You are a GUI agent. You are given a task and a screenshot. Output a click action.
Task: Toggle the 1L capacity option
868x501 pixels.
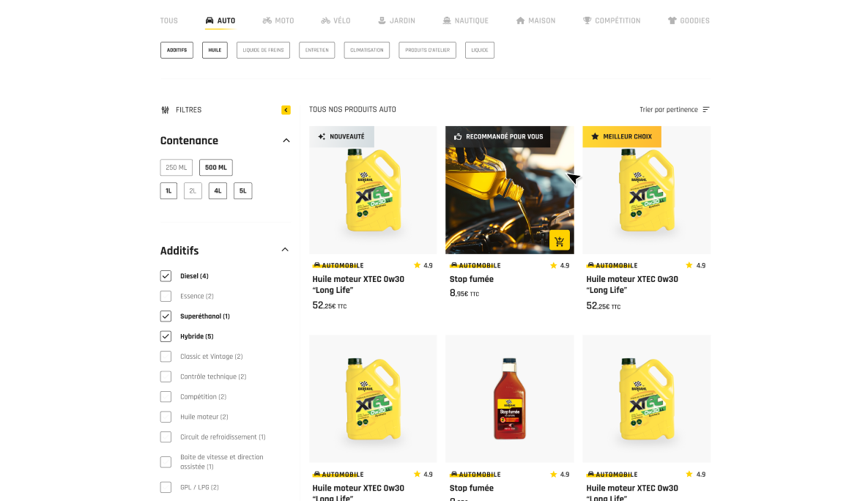[x=168, y=190]
